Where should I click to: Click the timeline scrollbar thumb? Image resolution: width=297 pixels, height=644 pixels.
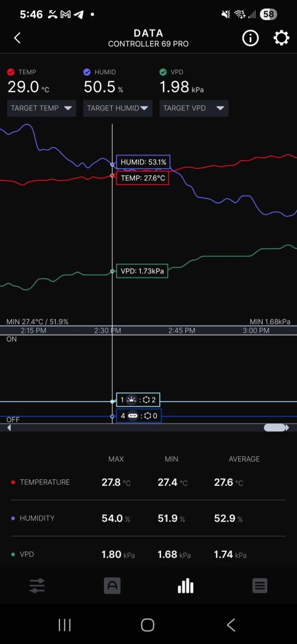275,428
